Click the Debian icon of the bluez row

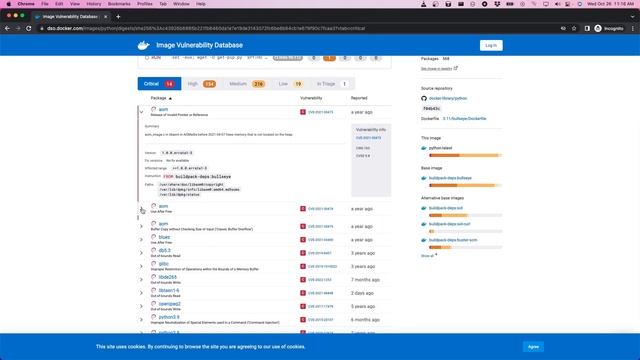pos(153,237)
